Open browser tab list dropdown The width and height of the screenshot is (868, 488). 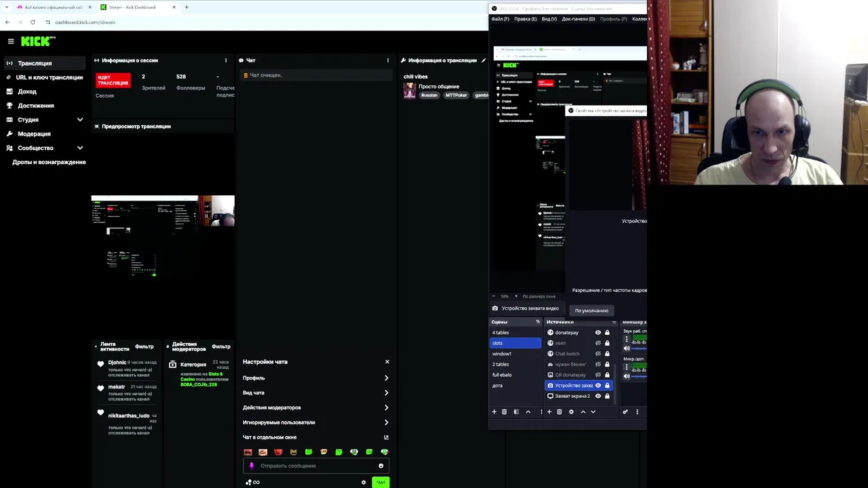tap(7, 7)
